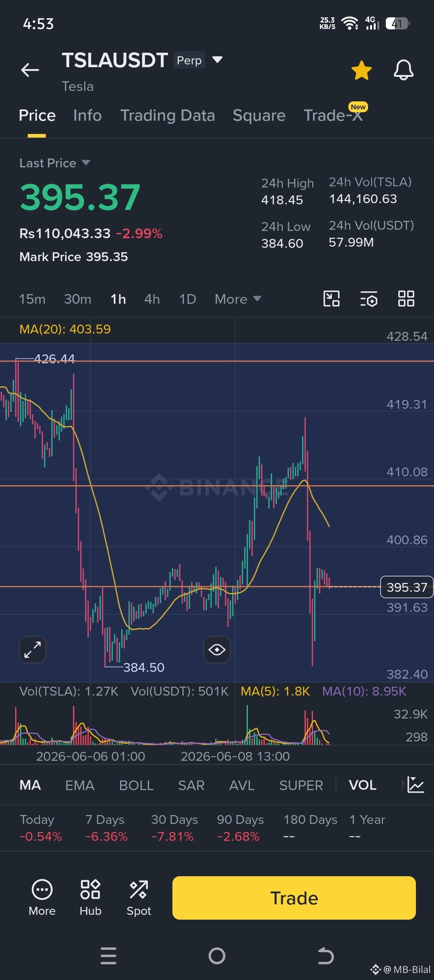Select 1h chart interval
The image size is (434, 980).
pos(118,299)
